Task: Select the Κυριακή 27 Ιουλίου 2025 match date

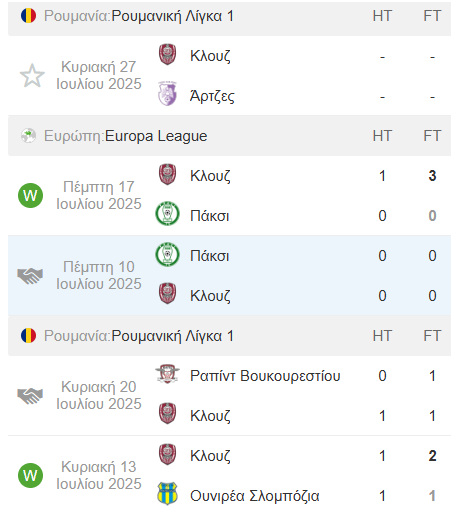Action: tap(99, 75)
